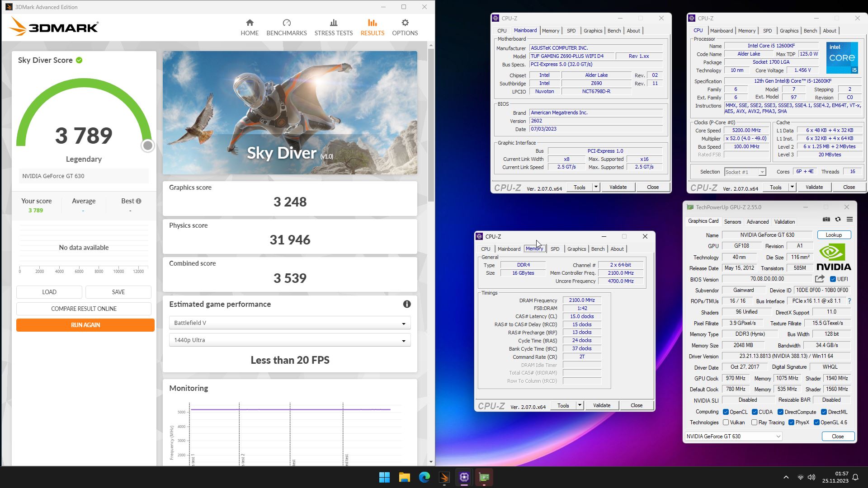The height and width of the screenshot is (488, 868).
Task: Open the 1440p Ultra preset dropdown
Action: pos(290,340)
